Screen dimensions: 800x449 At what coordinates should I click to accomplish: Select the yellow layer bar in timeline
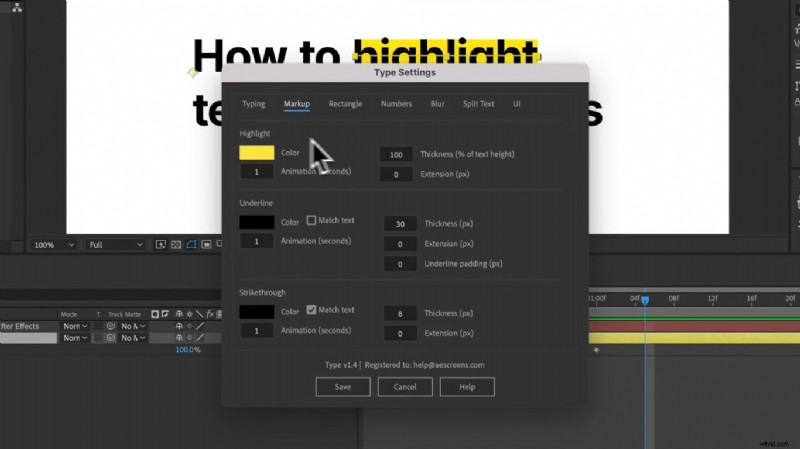tap(694, 338)
